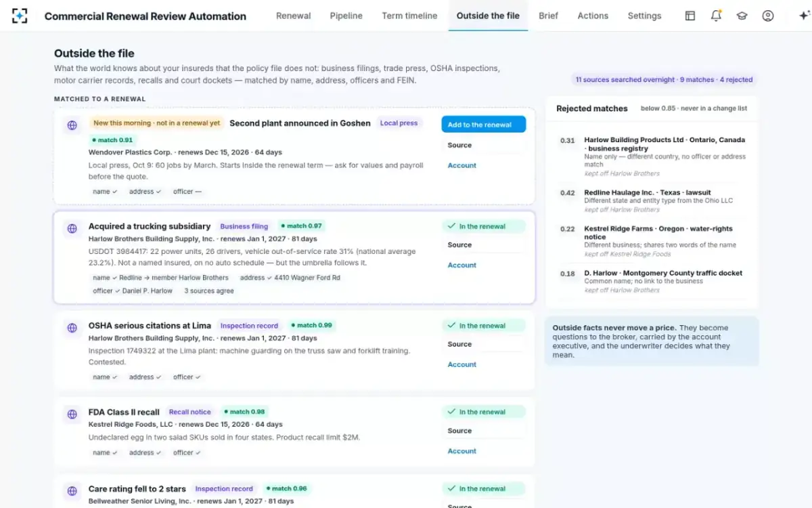
Task: Click FDA Class II recall title
Action: (x=124, y=412)
